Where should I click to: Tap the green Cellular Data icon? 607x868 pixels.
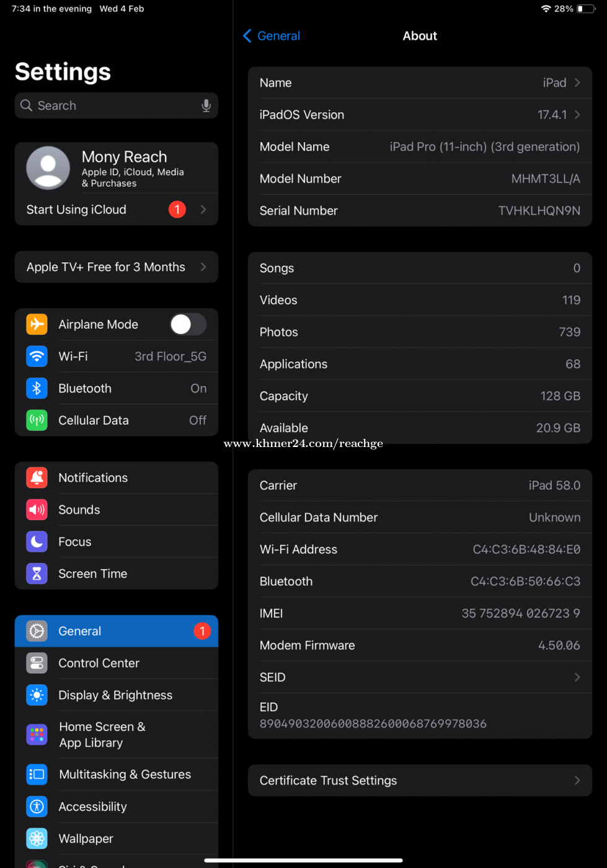(37, 420)
